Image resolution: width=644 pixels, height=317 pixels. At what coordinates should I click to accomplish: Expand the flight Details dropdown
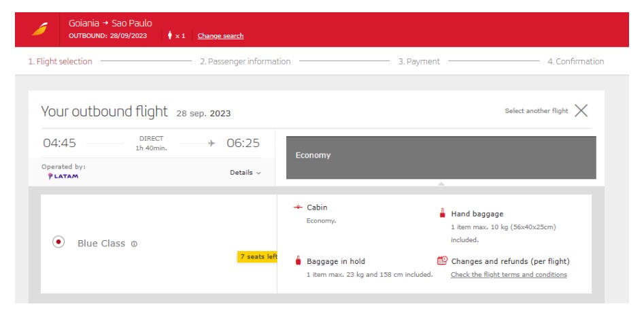click(245, 173)
